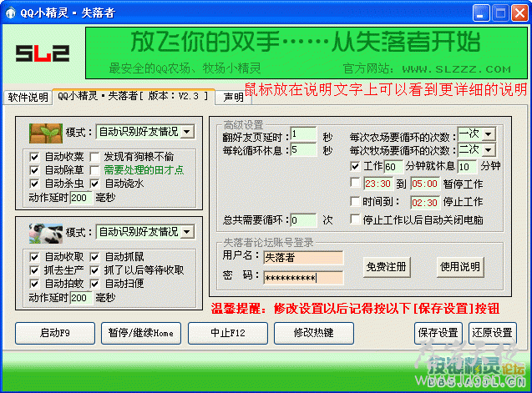Toggle 抓了以后等待收取 checkbox
Screen dimensions: 532x393
click(94, 270)
